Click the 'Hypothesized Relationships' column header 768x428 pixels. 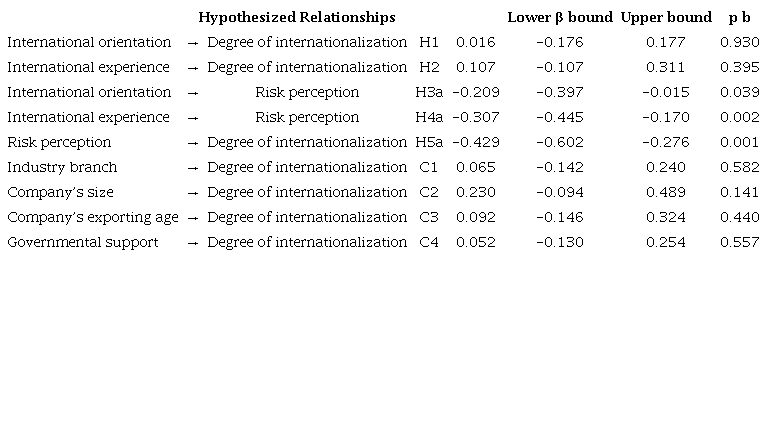[296, 17]
